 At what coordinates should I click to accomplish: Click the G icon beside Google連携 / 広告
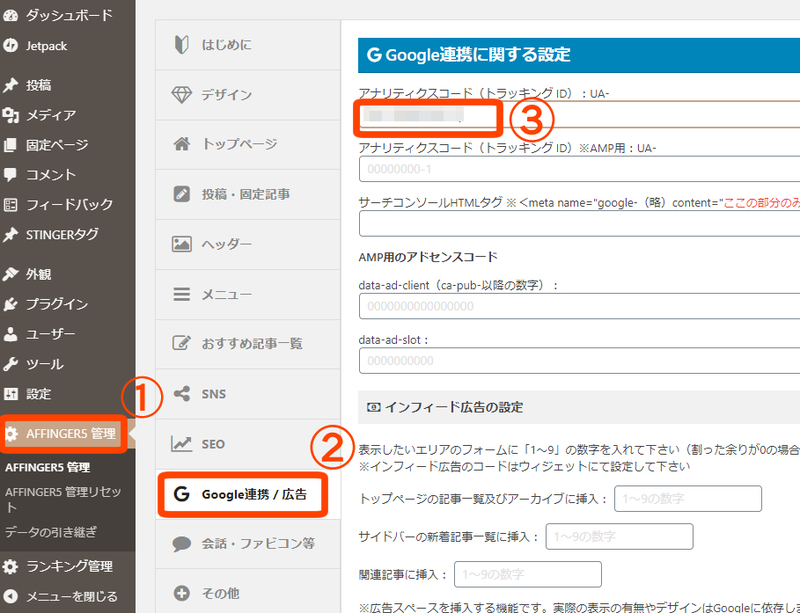[182, 494]
